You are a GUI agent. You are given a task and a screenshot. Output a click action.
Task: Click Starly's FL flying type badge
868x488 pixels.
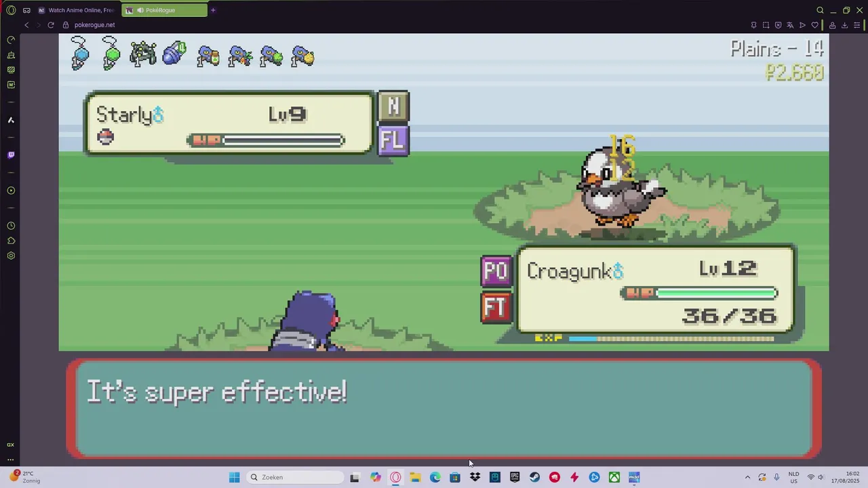pyautogui.click(x=393, y=140)
